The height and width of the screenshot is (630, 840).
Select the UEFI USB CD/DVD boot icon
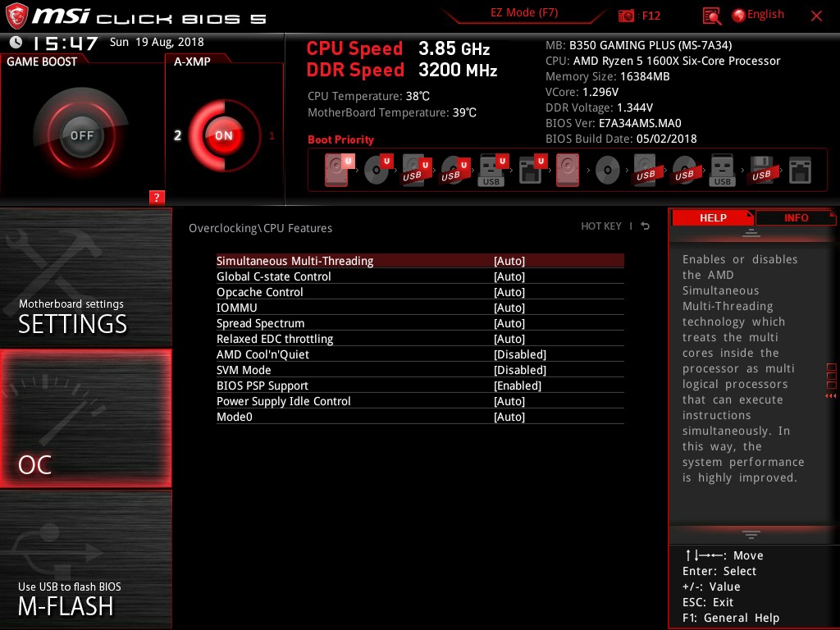(x=454, y=171)
